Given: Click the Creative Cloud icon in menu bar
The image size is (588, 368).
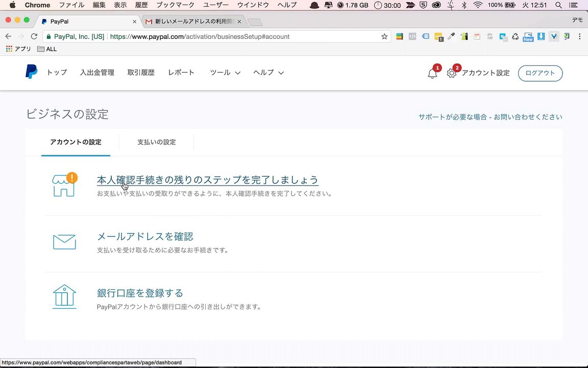Looking at the screenshot, I should pos(436,5).
